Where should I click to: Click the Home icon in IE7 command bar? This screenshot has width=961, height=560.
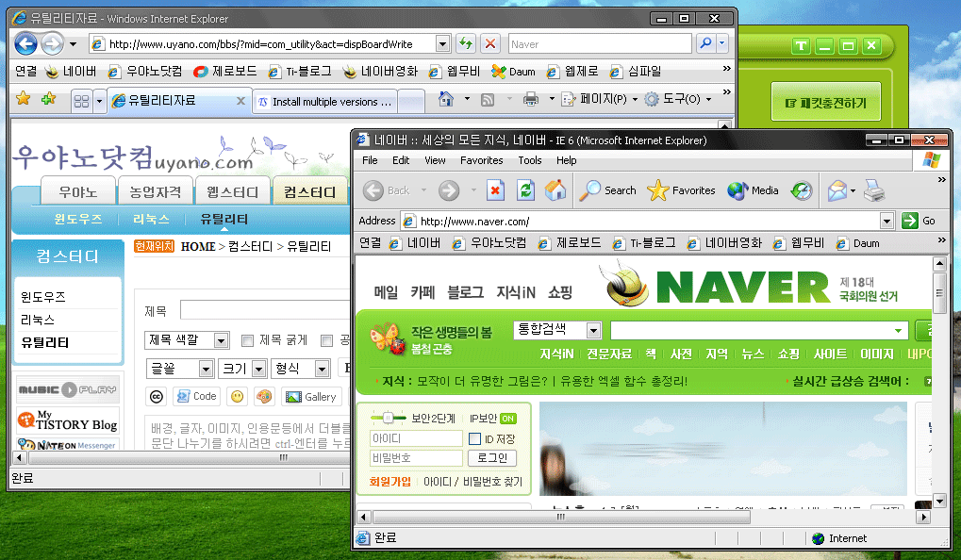click(x=446, y=99)
